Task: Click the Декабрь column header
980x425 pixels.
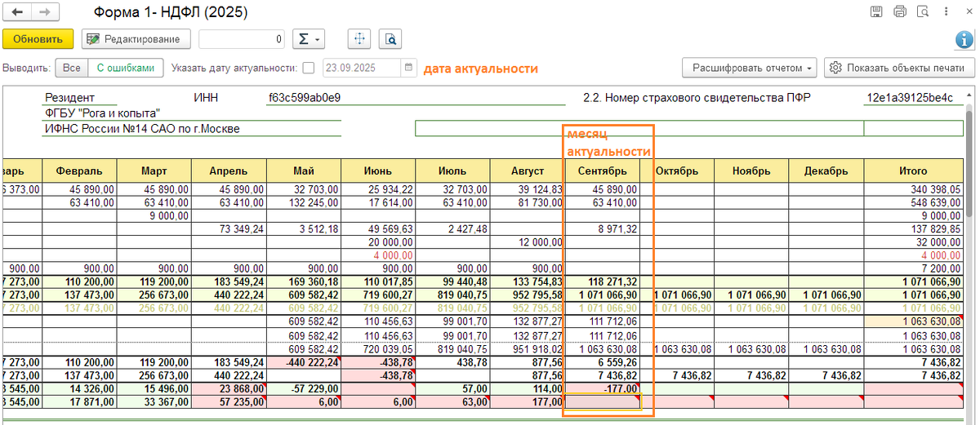Action: pyautogui.click(x=826, y=171)
